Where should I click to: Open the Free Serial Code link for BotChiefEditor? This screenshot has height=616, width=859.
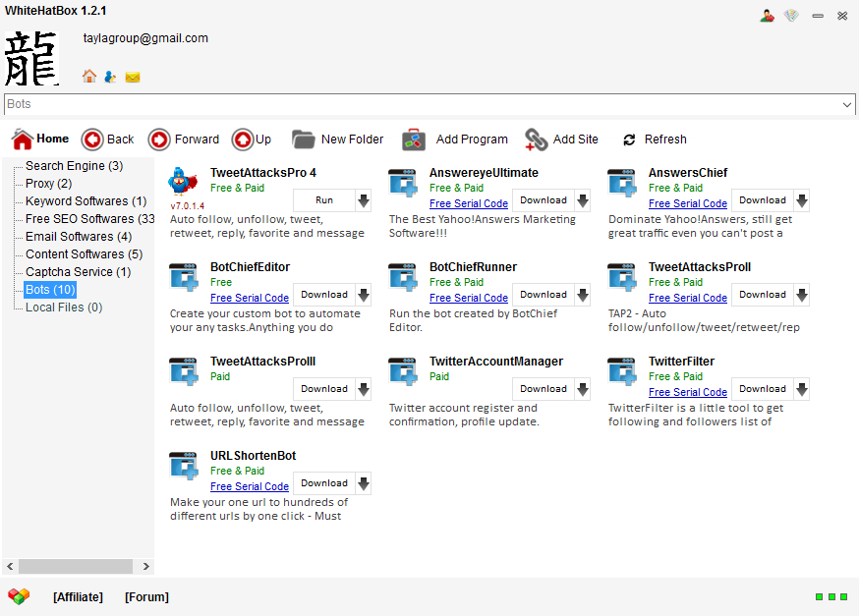click(x=250, y=298)
